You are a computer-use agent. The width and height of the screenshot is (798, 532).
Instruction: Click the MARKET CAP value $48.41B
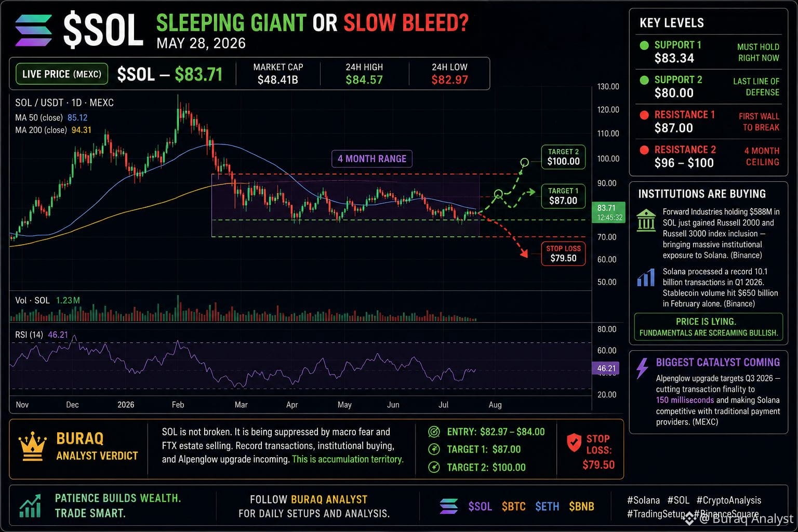(278, 80)
